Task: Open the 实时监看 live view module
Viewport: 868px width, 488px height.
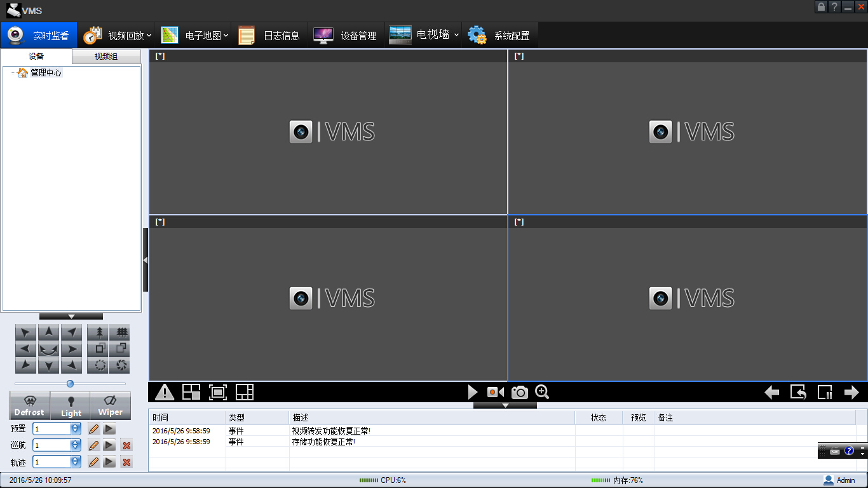Action: click(x=38, y=36)
